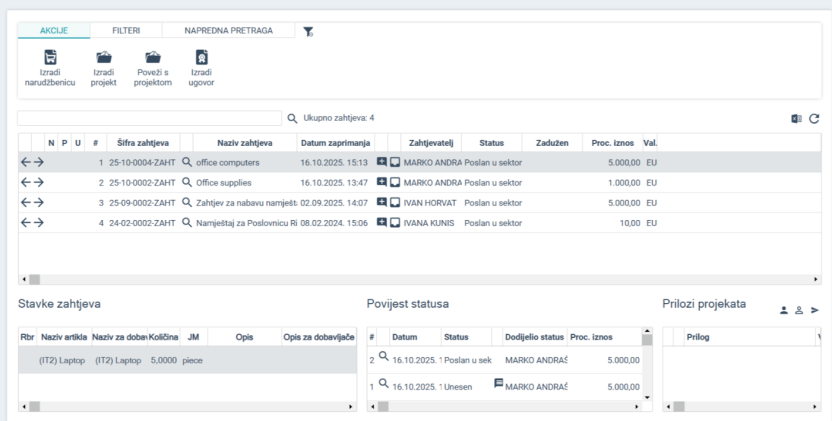Click the Excel export icon
Screen dimensions: 832x421
797,119
